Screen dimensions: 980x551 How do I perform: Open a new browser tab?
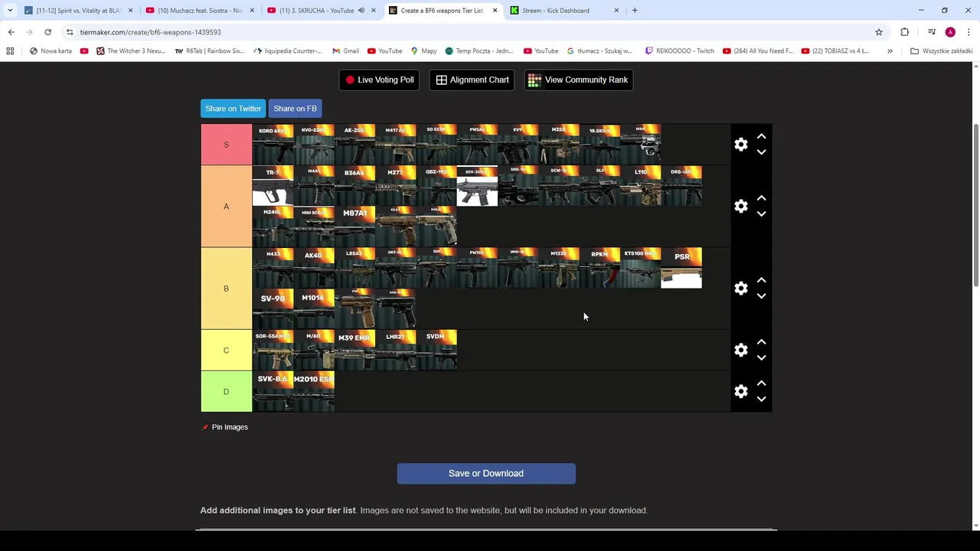(635, 11)
